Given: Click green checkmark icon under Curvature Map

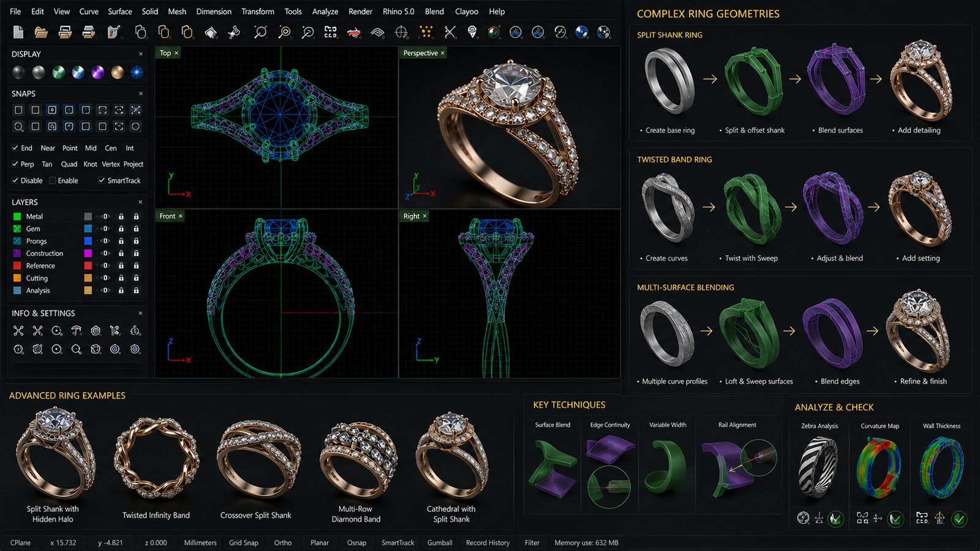Looking at the screenshot, I should click(895, 519).
